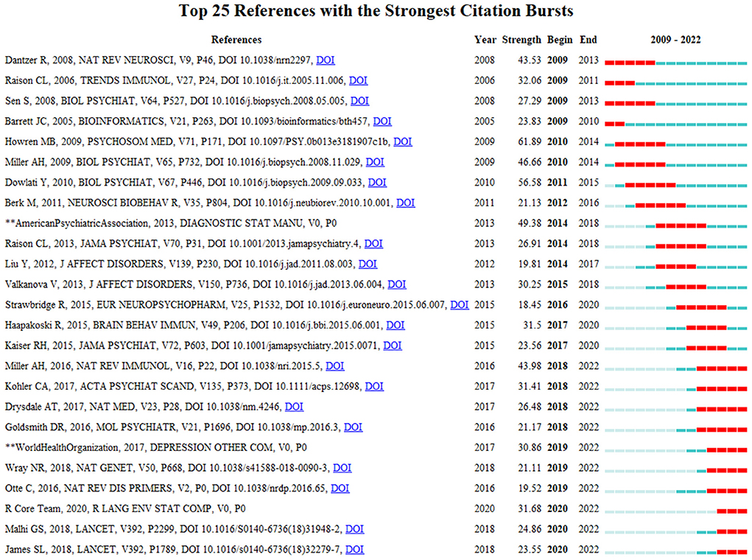752x560 pixels.
Task: Click the red burst bar for Dantzer R, 2008
Action: click(630, 63)
